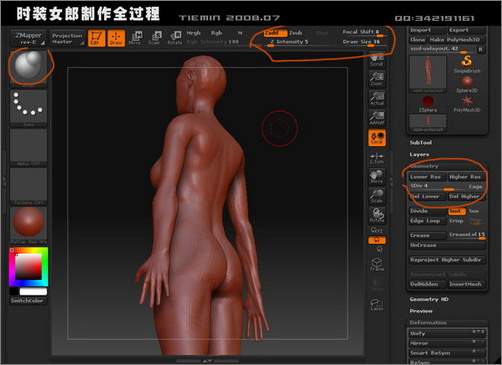
Task: Click the Zoom canvas icon
Action: [377, 79]
